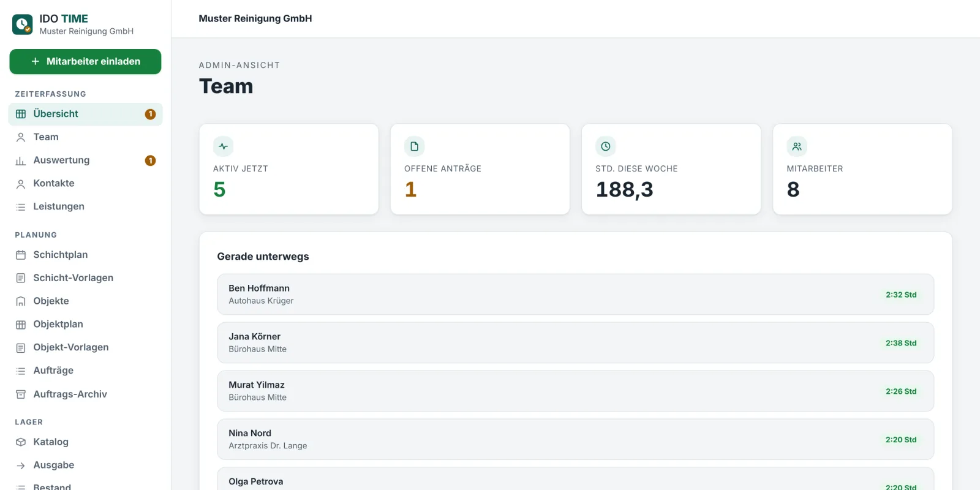Click the 188,3 hours value this week
Image resolution: width=980 pixels, height=490 pixels.
(x=624, y=190)
